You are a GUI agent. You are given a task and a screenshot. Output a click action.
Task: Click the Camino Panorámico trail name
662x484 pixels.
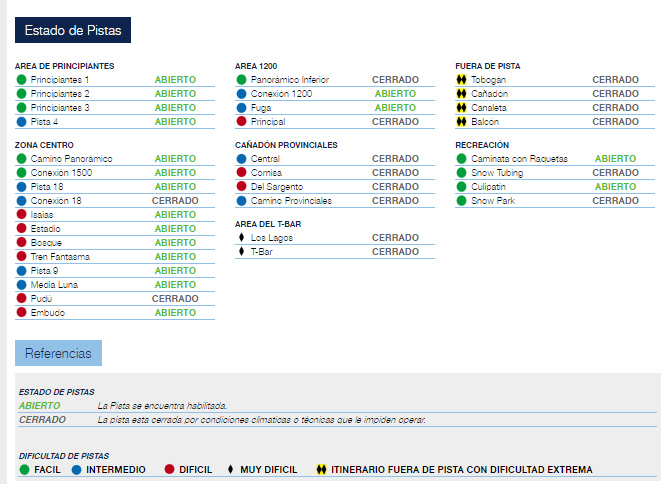71,159
